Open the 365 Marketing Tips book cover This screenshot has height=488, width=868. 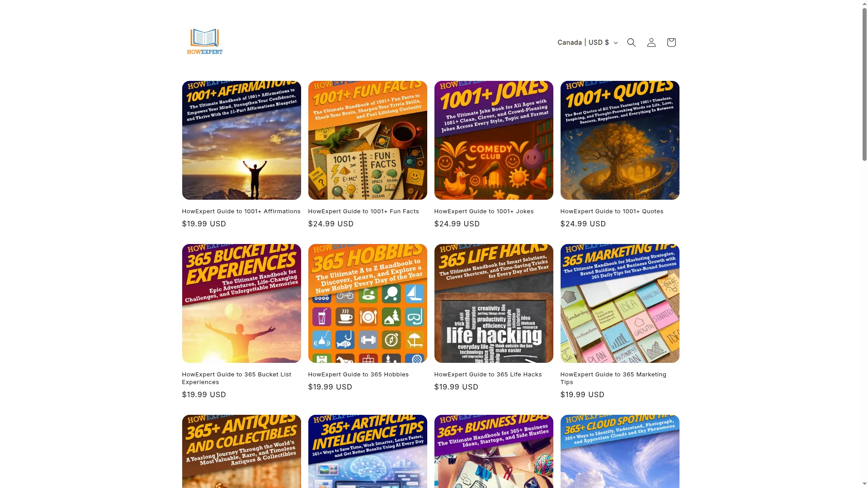point(620,304)
